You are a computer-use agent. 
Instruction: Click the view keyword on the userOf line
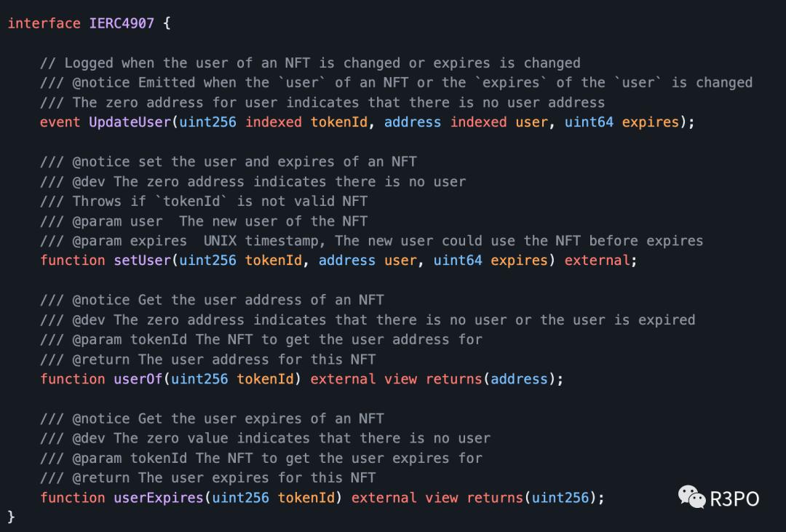pos(401,379)
